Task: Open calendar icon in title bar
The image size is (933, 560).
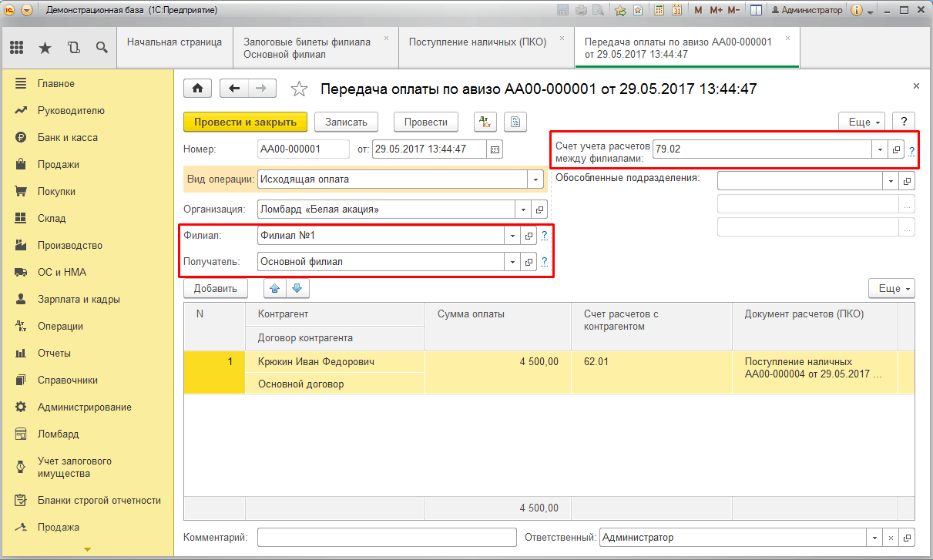Action: (x=677, y=10)
